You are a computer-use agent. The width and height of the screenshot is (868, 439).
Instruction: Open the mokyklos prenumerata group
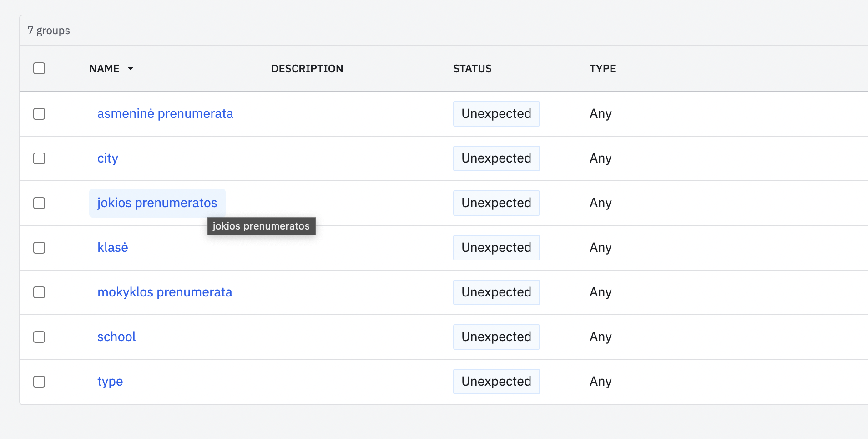(165, 292)
